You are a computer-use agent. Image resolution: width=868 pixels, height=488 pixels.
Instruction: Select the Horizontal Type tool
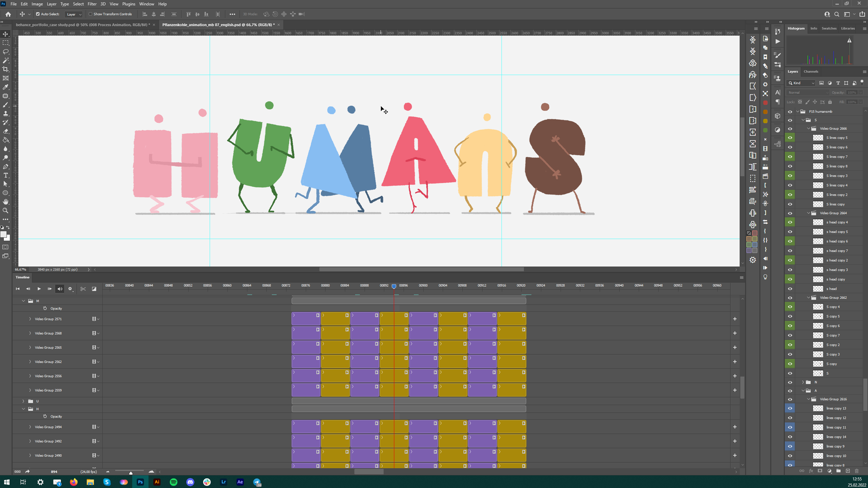[x=6, y=175]
